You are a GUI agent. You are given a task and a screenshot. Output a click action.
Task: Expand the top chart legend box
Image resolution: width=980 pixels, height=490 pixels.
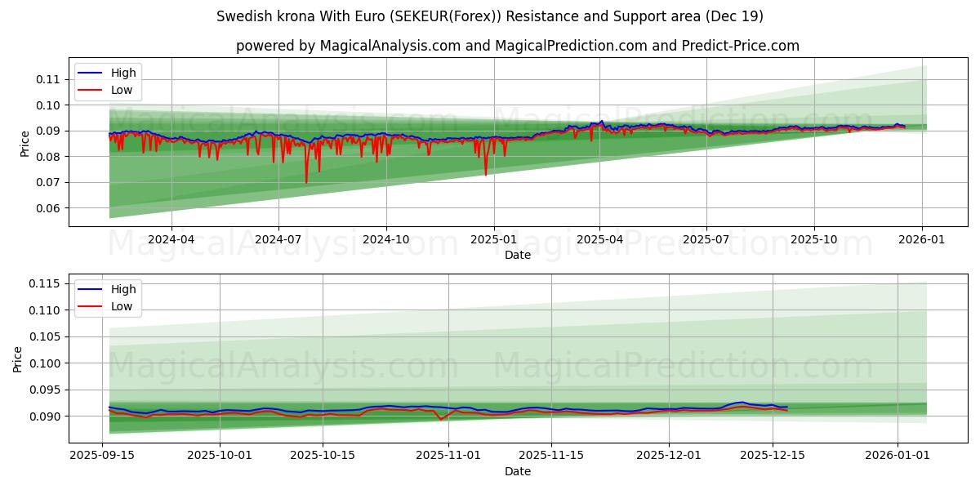click(x=112, y=80)
